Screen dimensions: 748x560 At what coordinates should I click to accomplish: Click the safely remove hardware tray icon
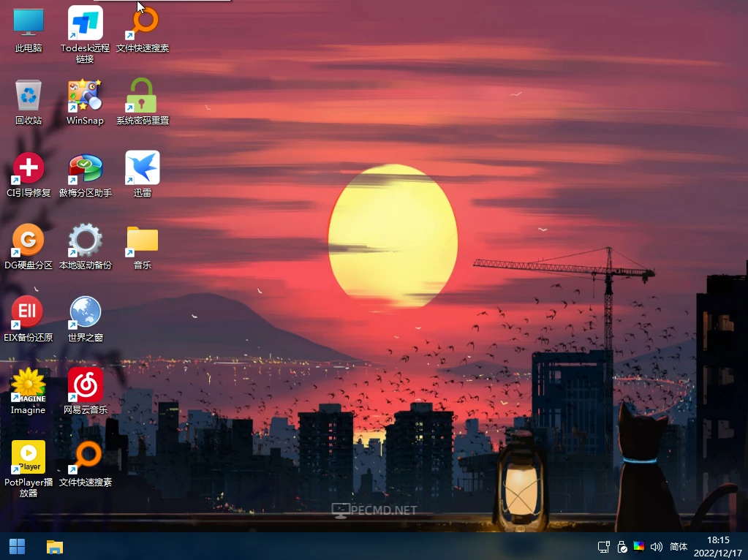click(x=622, y=547)
